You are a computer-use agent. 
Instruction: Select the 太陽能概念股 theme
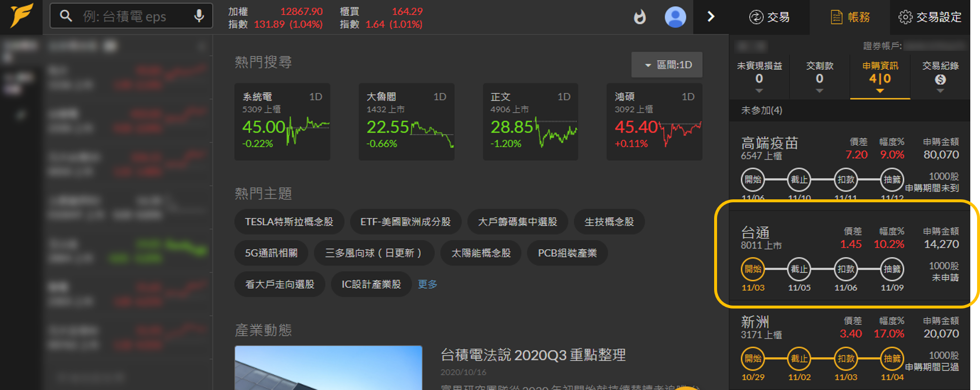[x=481, y=253]
